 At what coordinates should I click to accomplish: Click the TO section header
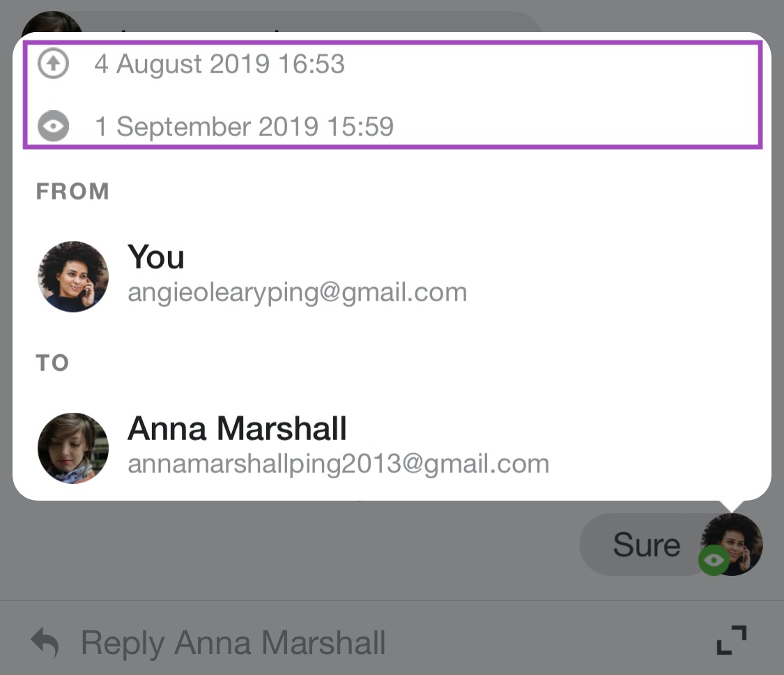click(52, 363)
